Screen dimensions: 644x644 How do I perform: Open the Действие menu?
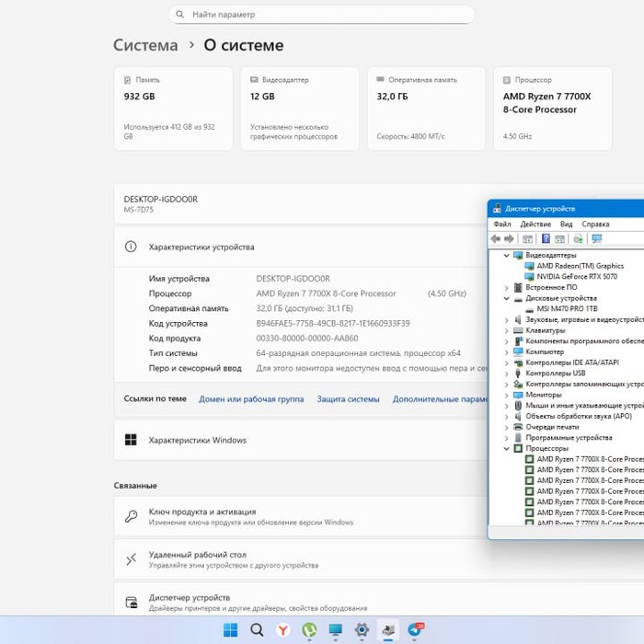tap(535, 224)
